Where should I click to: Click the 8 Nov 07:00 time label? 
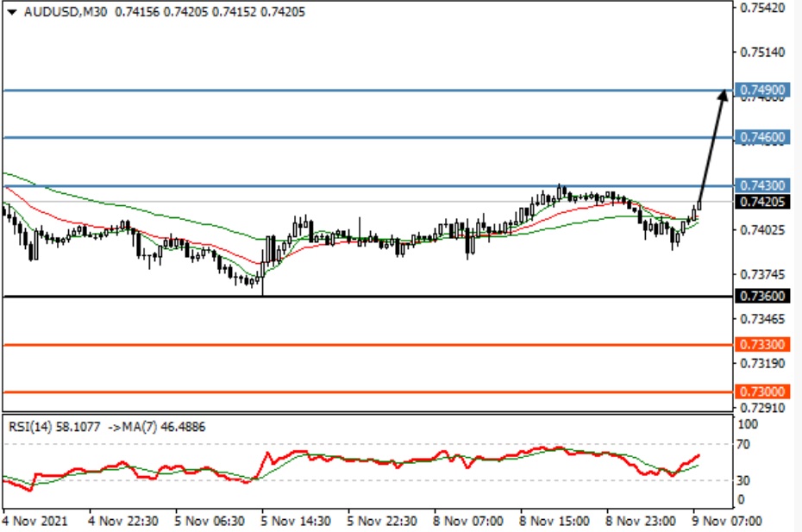click(468, 521)
